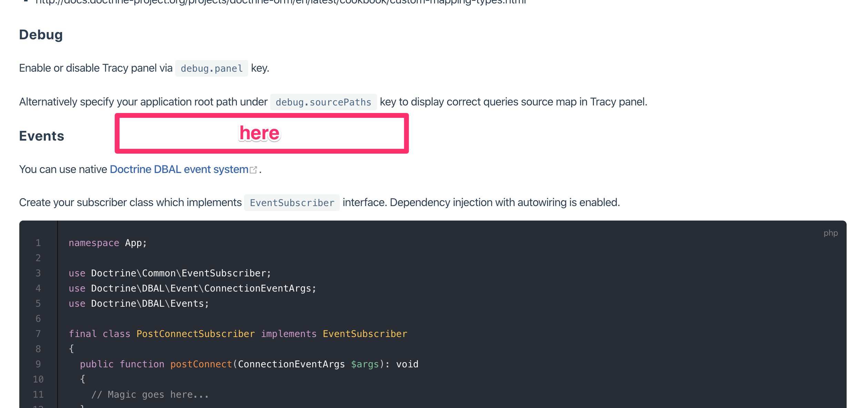
Task: Click the use Doctrine\DBAL\Events line
Action: point(138,303)
